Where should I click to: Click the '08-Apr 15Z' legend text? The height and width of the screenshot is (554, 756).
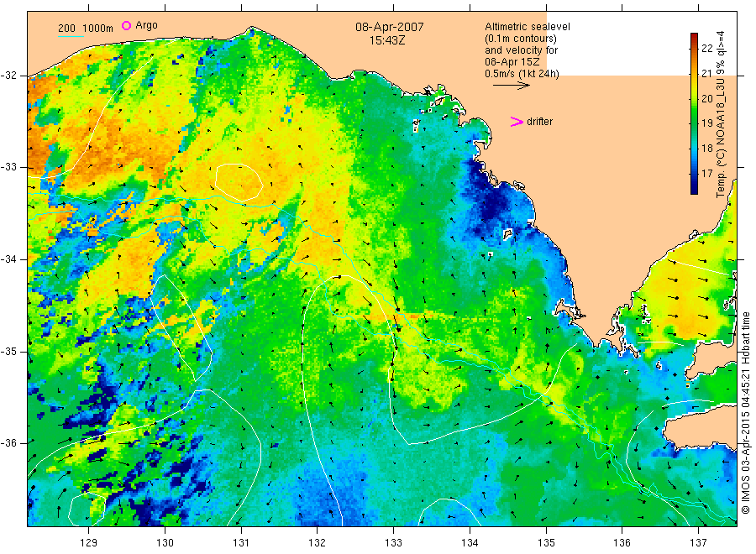[512, 62]
